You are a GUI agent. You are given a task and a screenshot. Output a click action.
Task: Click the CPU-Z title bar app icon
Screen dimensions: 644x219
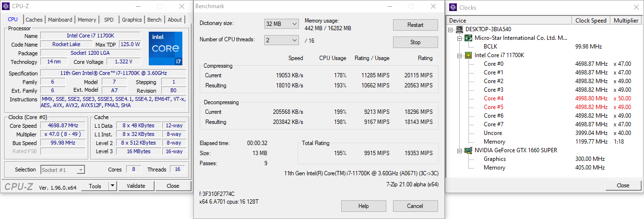point(6,6)
